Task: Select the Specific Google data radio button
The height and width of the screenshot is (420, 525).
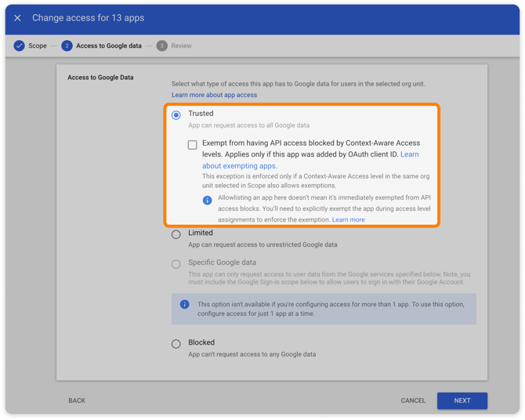Action: tap(176, 264)
